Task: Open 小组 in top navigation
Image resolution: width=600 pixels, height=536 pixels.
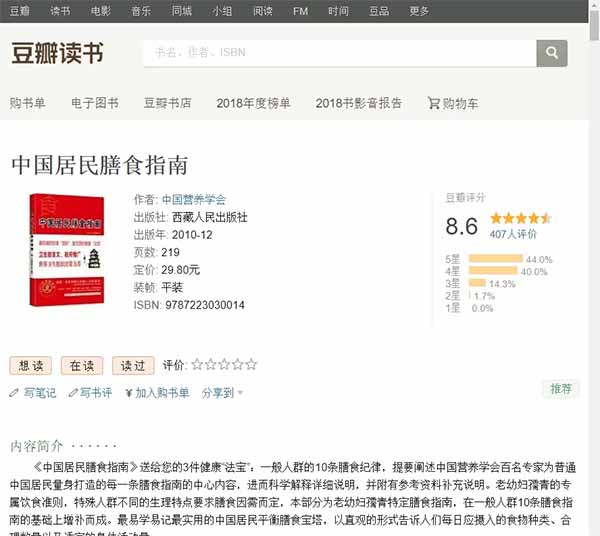Action: [x=222, y=11]
